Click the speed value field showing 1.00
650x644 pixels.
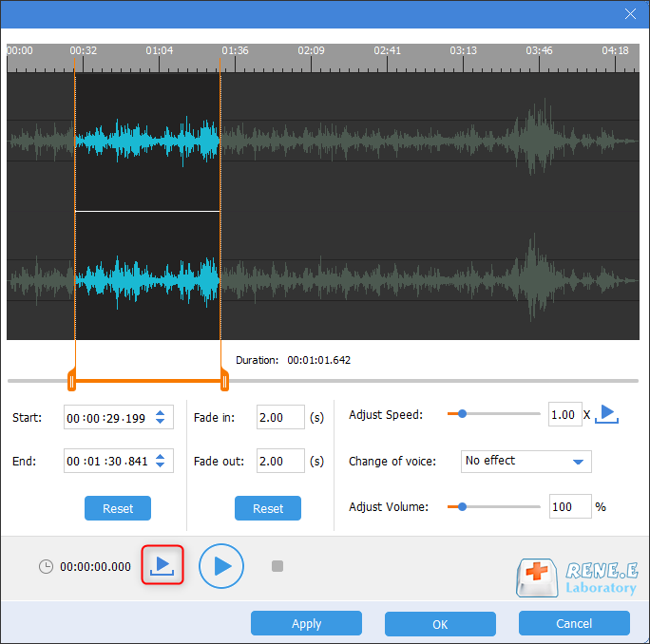pyautogui.click(x=565, y=414)
